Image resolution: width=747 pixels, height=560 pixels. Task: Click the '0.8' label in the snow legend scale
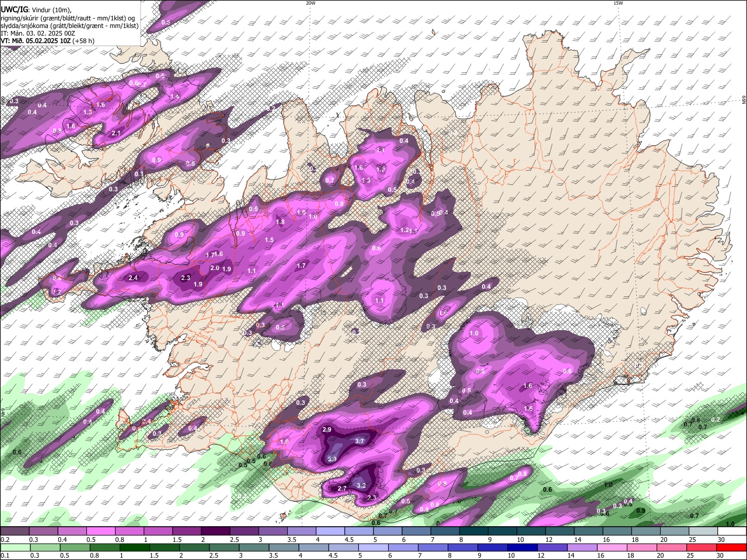point(119,539)
